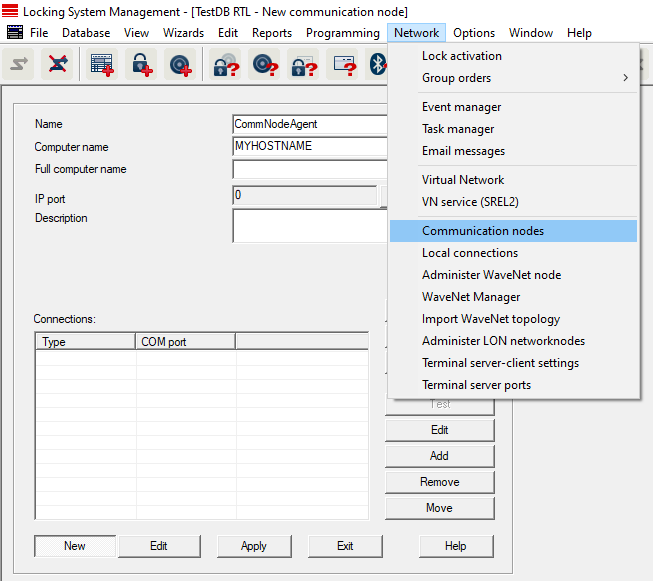The width and height of the screenshot is (653, 581).
Task: Click the Computer name input field
Action: pyautogui.click(x=309, y=147)
